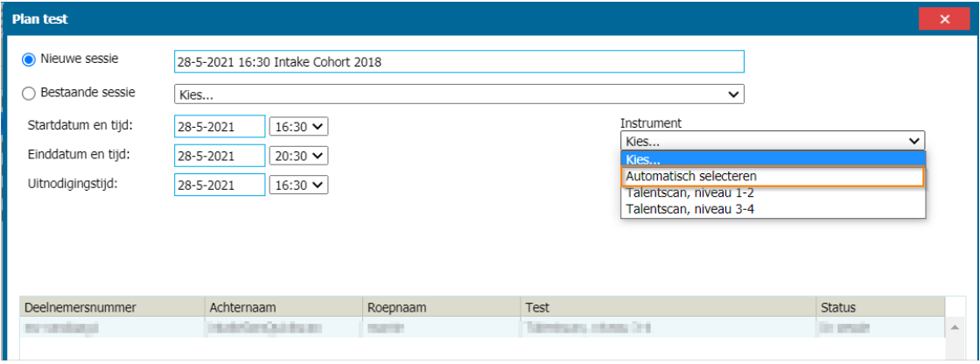This screenshot has width=980, height=364.
Task: Open the Einddatum 20:30 time dropdown
Action: (x=298, y=156)
